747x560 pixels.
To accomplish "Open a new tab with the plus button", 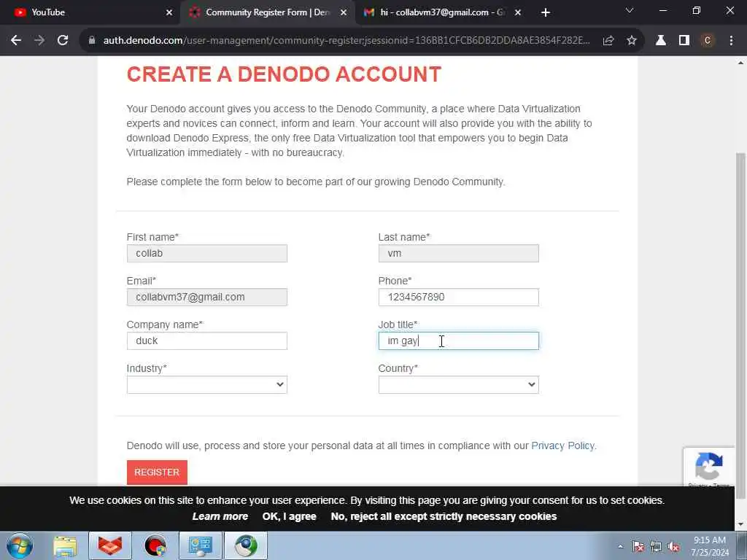I will click(x=546, y=12).
